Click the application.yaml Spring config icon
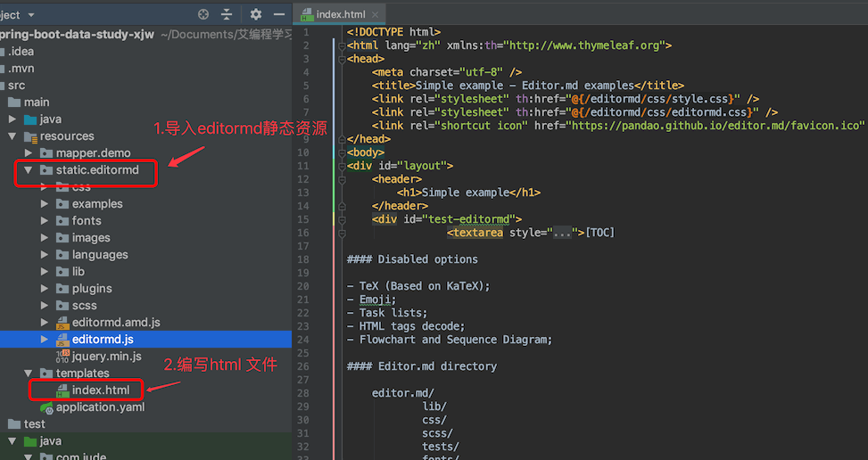This screenshot has width=868, height=460. point(46,408)
